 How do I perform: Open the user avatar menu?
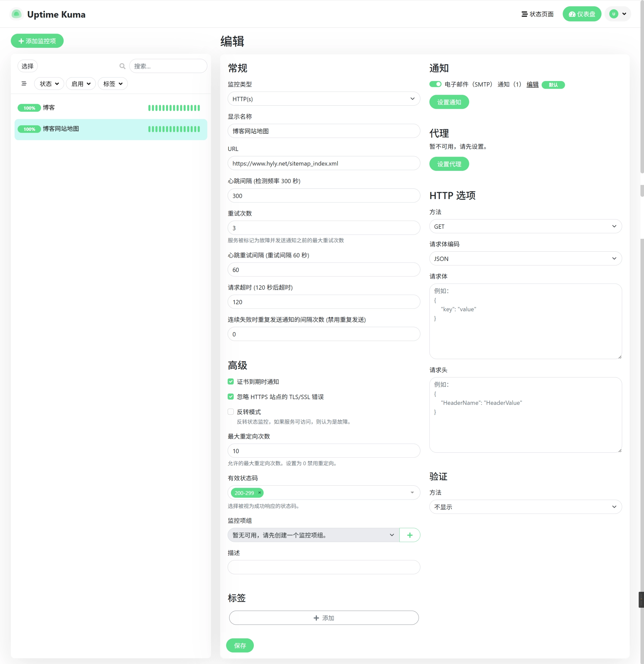617,14
